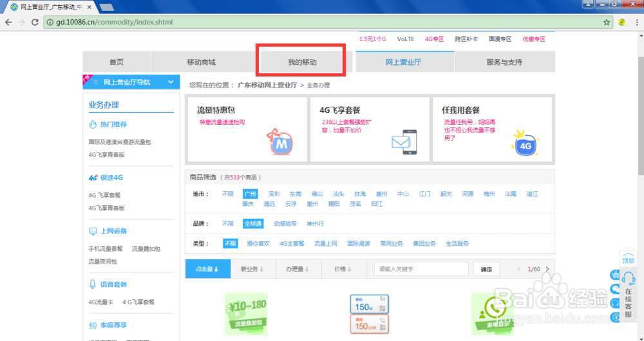
Task: Open the 来电显示 product thumbnail
Action: coord(493,314)
